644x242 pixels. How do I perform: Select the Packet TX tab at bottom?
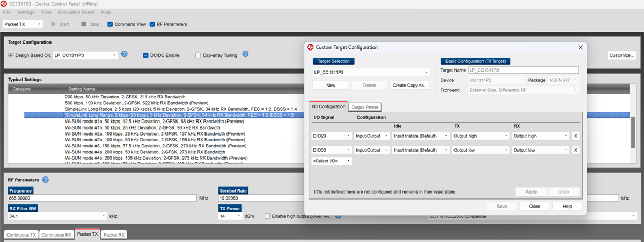[x=87, y=234]
